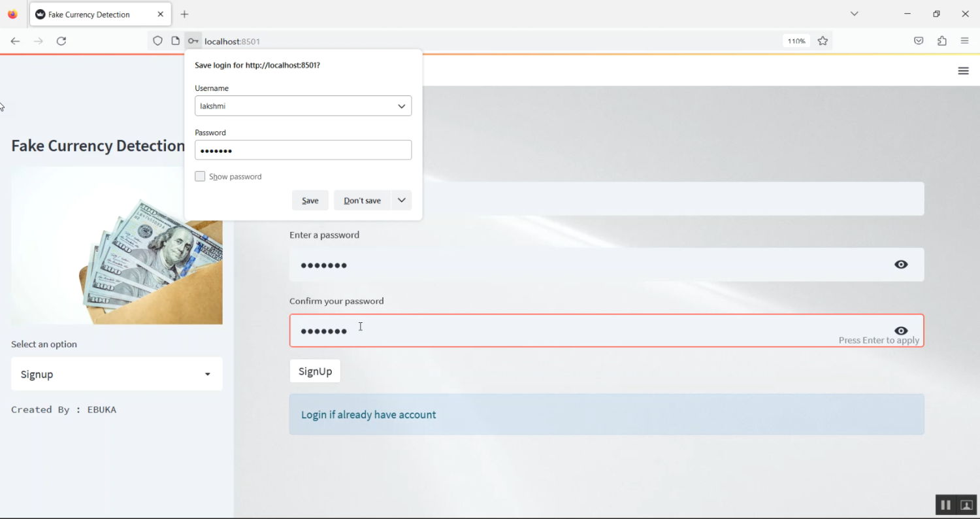Click the SignUp button
This screenshot has width=980, height=519.
315,371
